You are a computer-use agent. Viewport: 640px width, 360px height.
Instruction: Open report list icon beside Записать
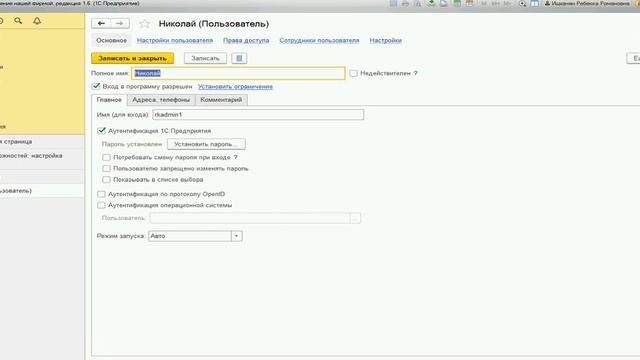[239, 58]
